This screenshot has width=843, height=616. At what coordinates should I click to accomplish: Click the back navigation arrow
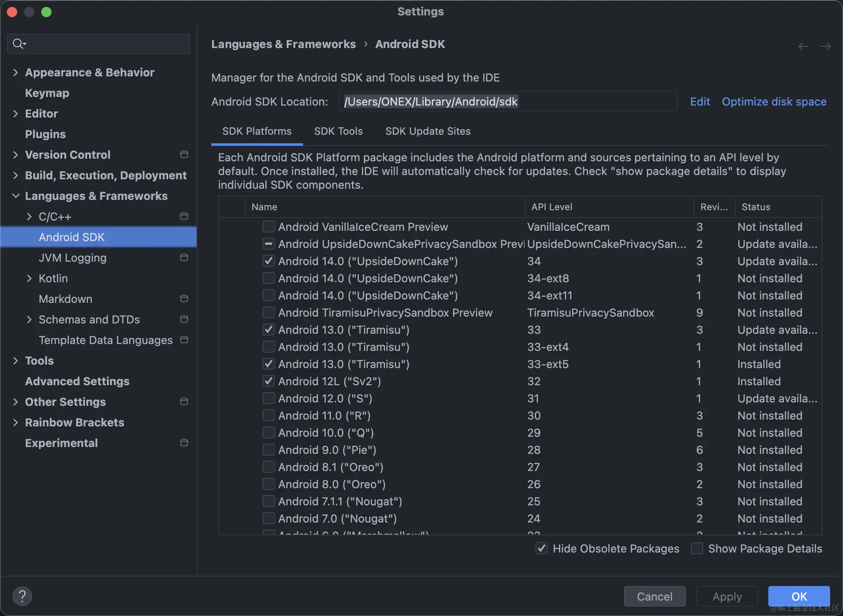(x=804, y=46)
